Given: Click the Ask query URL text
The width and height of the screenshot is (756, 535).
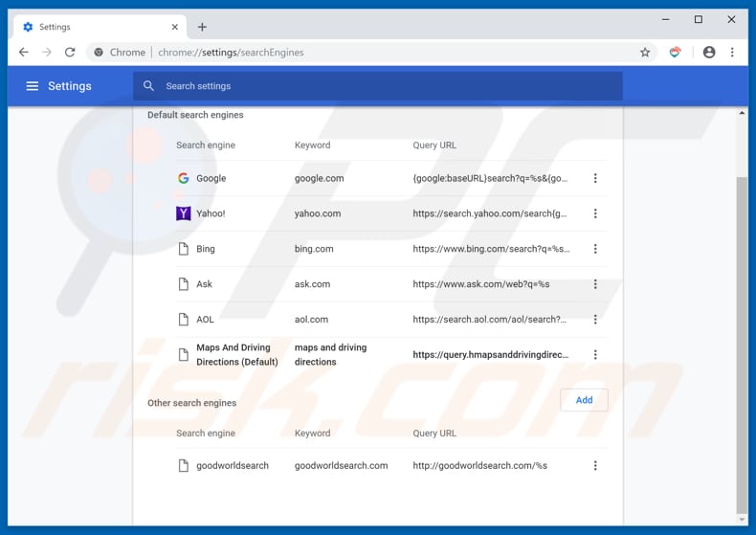Looking at the screenshot, I should tap(481, 284).
